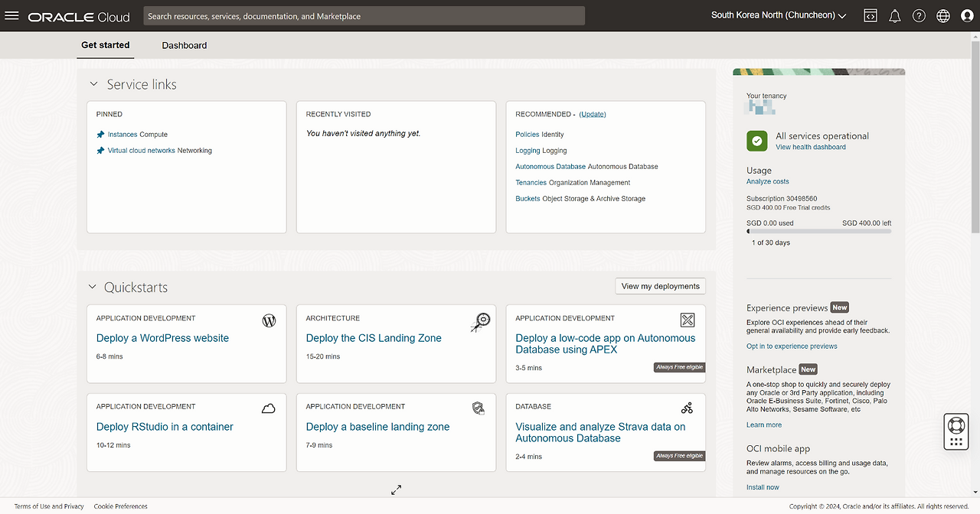
Task: Collapse the Quickstarts section
Action: tap(93, 287)
